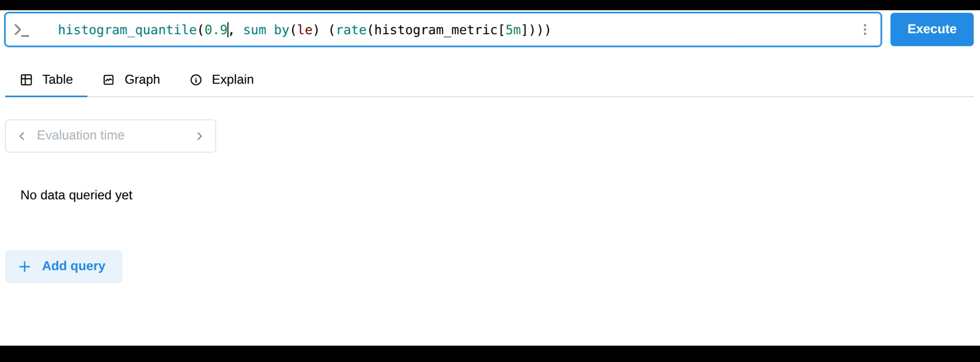Click the plus icon on Add query
This screenshot has height=362, width=980.
[25, 266]
